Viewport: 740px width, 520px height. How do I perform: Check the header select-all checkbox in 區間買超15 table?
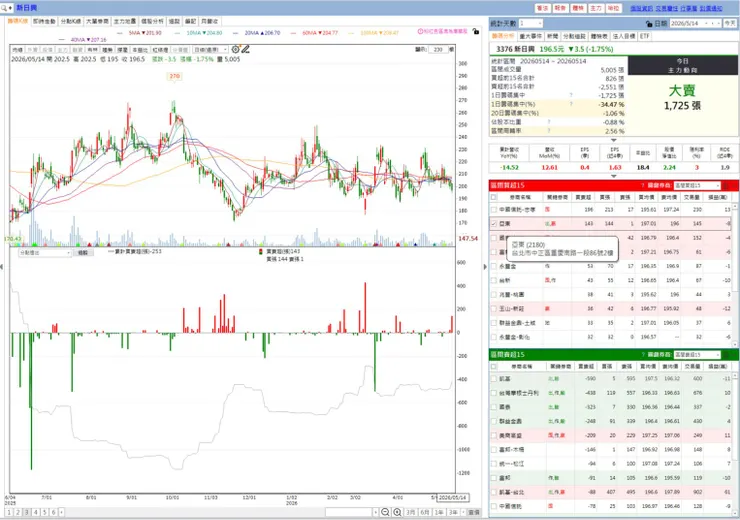494,197
